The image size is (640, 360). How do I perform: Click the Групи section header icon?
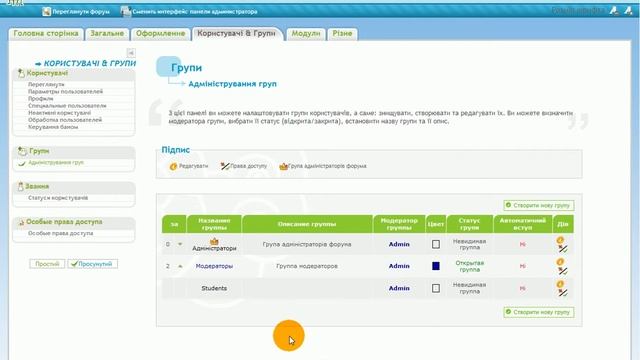pos(22,151)
